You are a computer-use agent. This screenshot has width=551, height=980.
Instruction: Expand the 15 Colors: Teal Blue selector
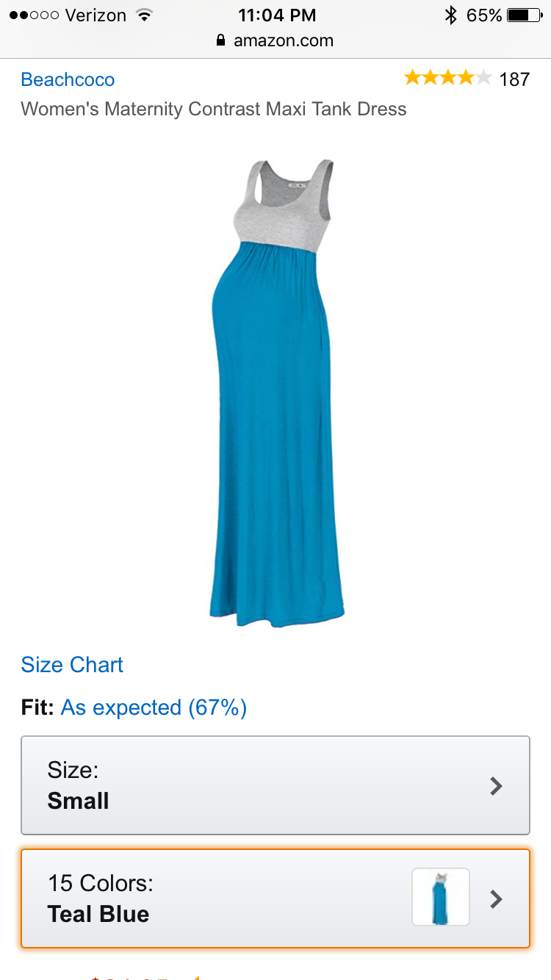pyautogui.click(x=275, y=898)
